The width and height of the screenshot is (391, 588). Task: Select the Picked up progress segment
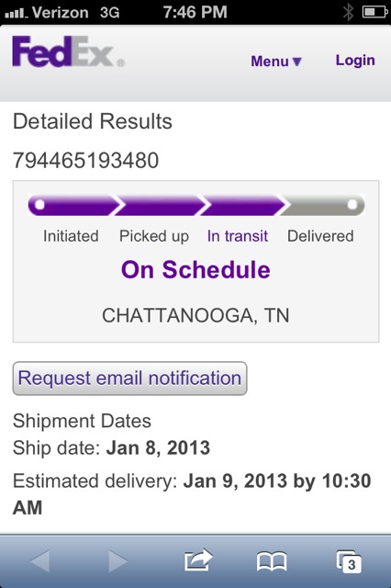[161, 205]
